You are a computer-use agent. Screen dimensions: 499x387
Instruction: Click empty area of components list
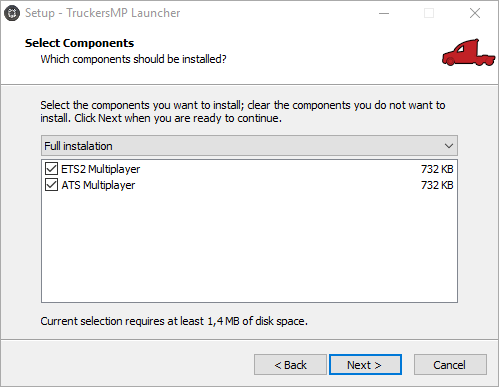click(249, 247)
